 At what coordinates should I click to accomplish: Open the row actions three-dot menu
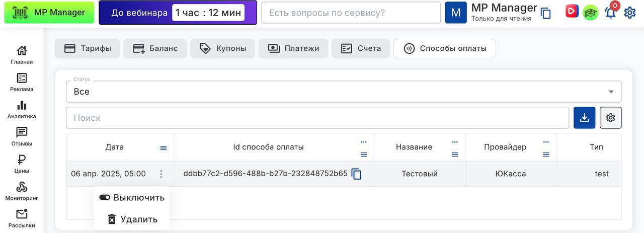point(161,174)
